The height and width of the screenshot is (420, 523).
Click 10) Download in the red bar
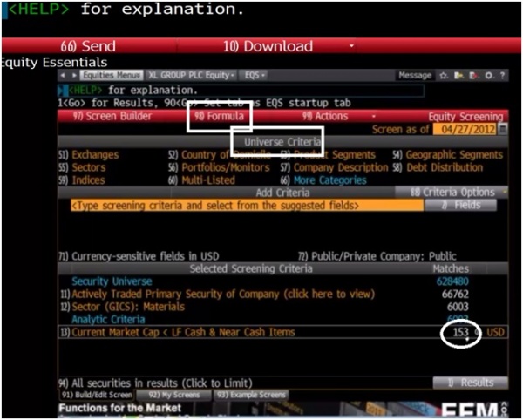(x=268, y=46)
